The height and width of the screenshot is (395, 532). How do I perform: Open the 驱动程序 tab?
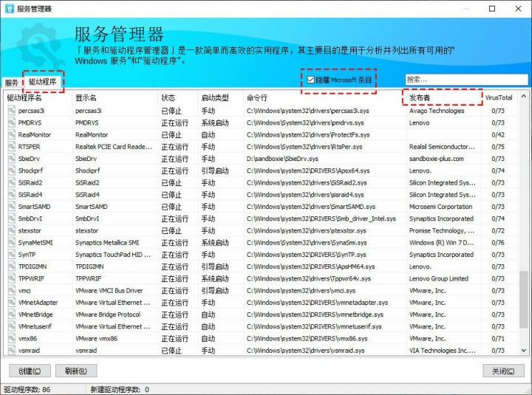[x=42, y=82]
